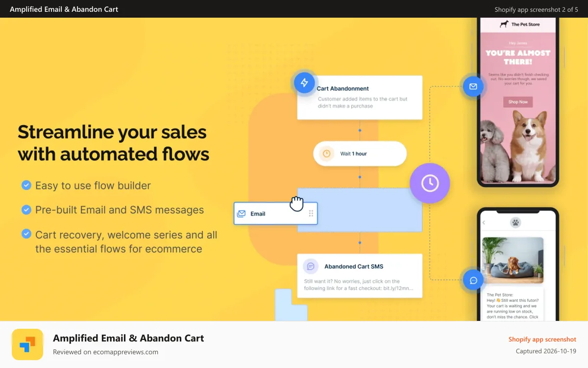Click the dog logo next to The Pet Store
The image size is (588, 368).
(504, 24)
